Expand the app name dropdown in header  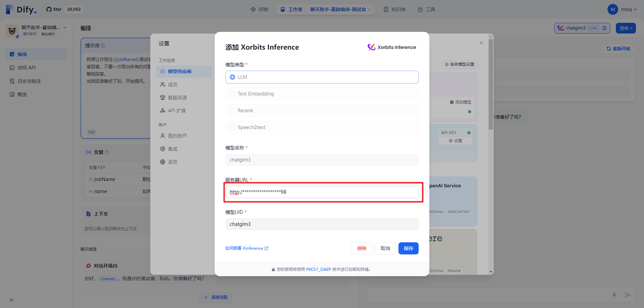(x=341, y=9)
